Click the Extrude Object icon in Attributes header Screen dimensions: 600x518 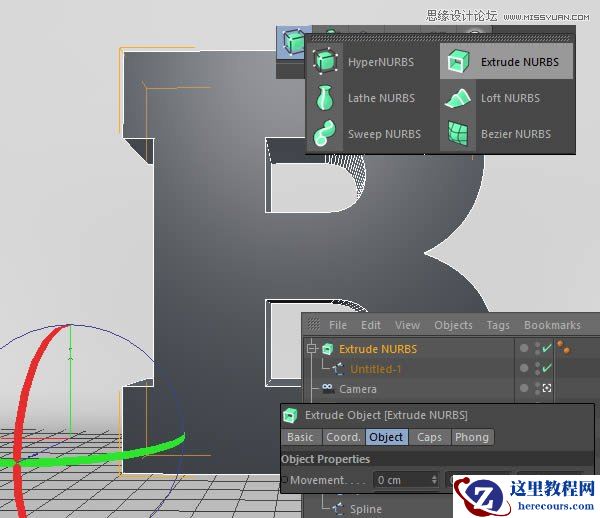coord(290,415)
